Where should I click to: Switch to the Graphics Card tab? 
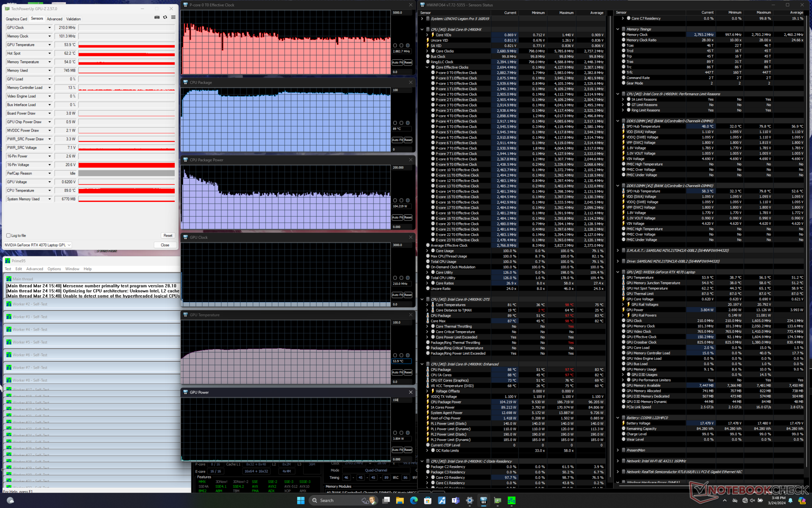[x=16, y=19]
